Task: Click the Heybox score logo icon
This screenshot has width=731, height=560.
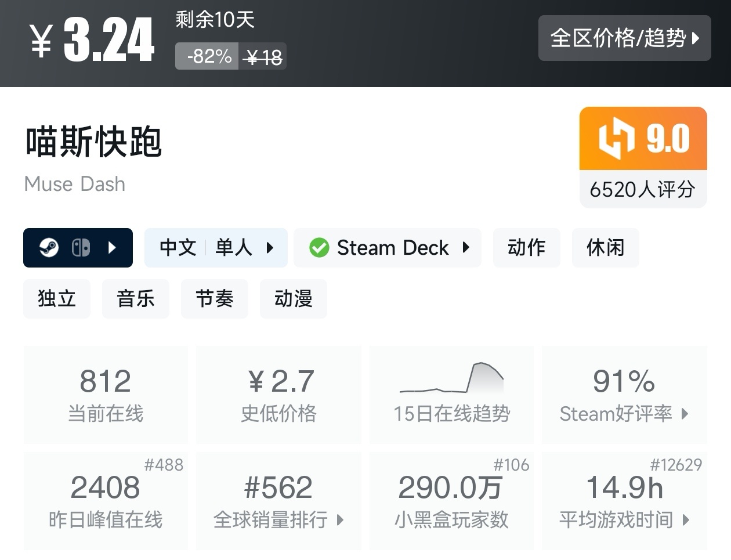Action: (617, 138)
